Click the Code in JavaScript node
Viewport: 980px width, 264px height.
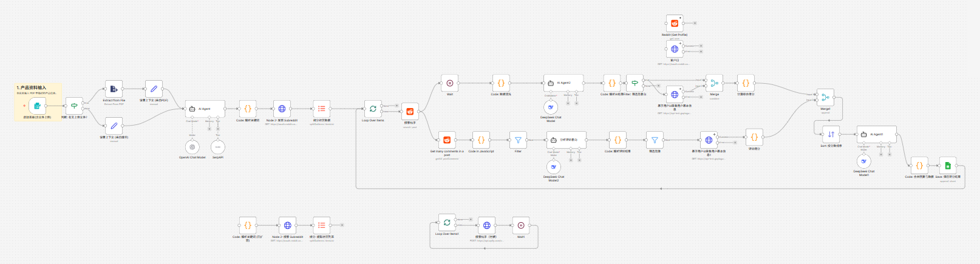coord(481,140)
